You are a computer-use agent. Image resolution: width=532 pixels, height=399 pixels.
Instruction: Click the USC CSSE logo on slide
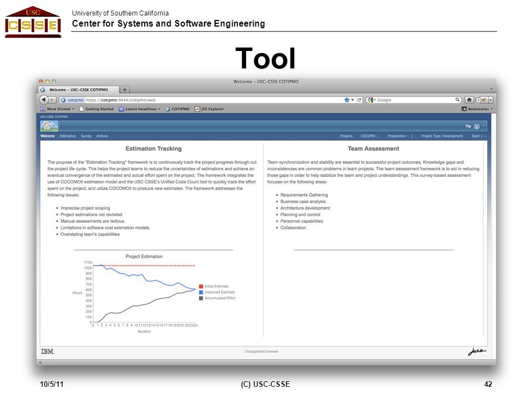pos(33,22)
